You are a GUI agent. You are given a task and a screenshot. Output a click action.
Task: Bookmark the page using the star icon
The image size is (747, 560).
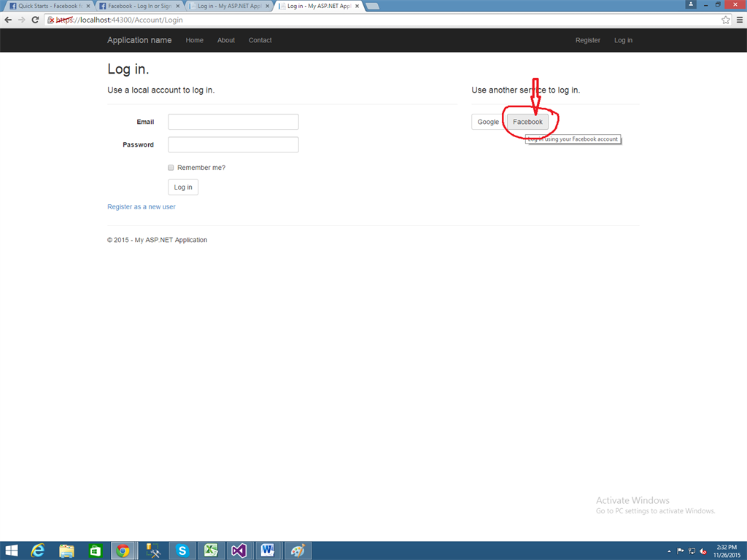point(725,20)
